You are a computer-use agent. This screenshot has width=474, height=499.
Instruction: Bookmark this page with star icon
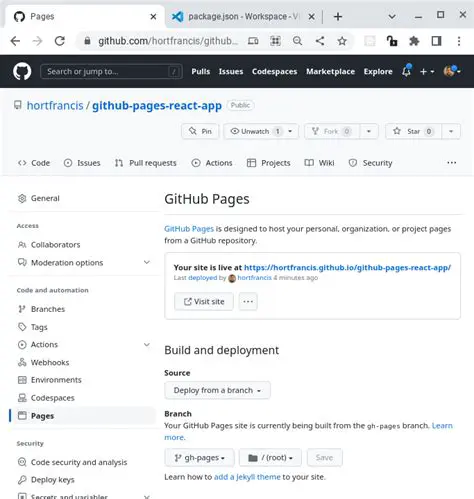point(342,41)
